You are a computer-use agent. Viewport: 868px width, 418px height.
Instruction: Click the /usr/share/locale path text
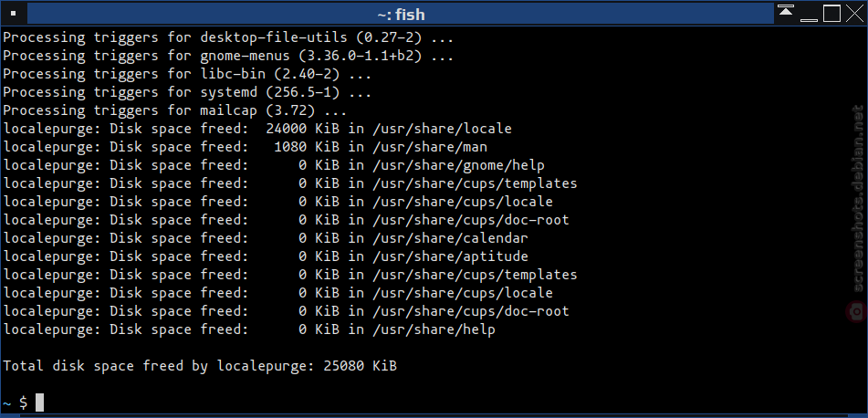pos(443,129)
